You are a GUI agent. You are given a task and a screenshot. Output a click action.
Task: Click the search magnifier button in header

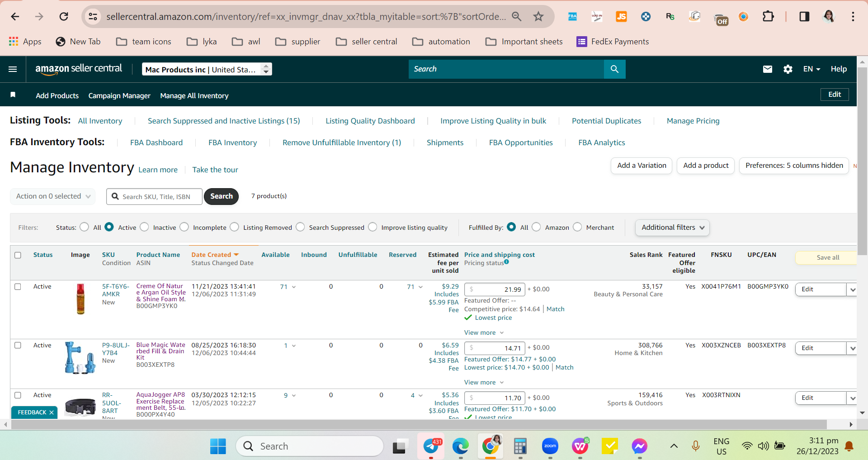pyautogui.click(x=614, y=69)
